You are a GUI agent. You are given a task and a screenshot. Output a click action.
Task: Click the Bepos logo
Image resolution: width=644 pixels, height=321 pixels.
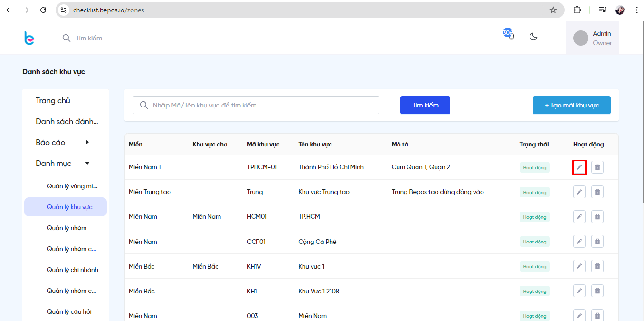29,38
